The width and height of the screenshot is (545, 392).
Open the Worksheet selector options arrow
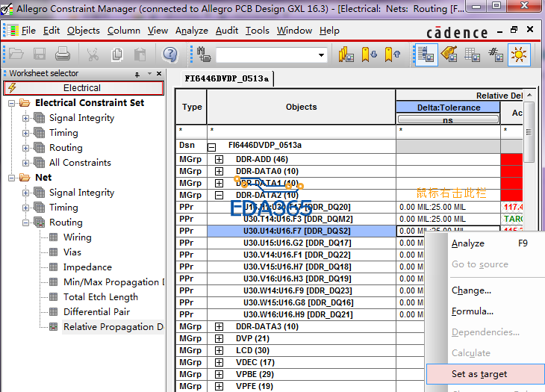pos(149,73)
